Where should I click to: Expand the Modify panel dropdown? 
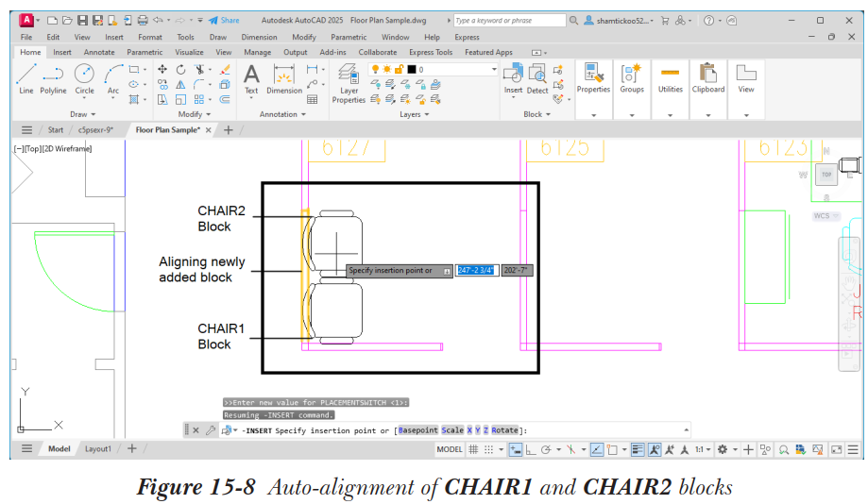pyautogui.click(x=195, y=114)
